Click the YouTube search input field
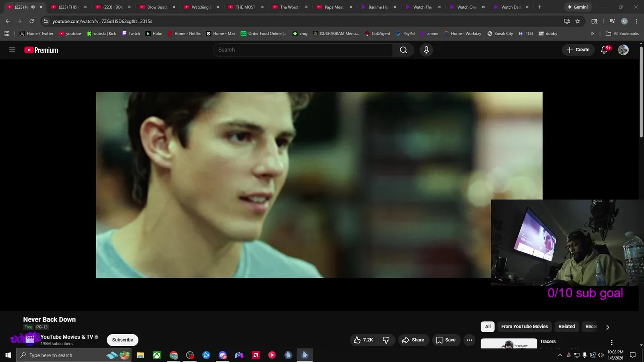Screen dimensions: 644x362 tap(303, 50)
